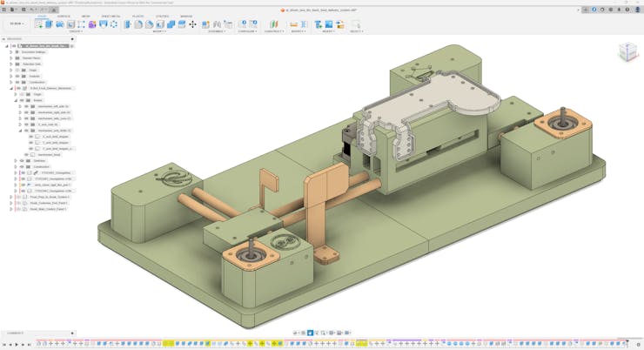Click timeline go-to-start button
The height and width of the screenshot is (350, 644).
[x=4, y=344]
